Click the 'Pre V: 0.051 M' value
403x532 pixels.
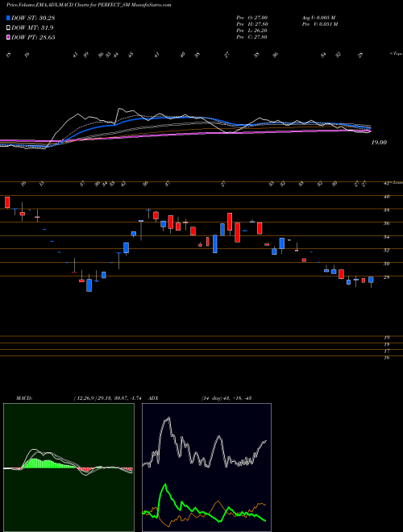[x=321, y=24]
